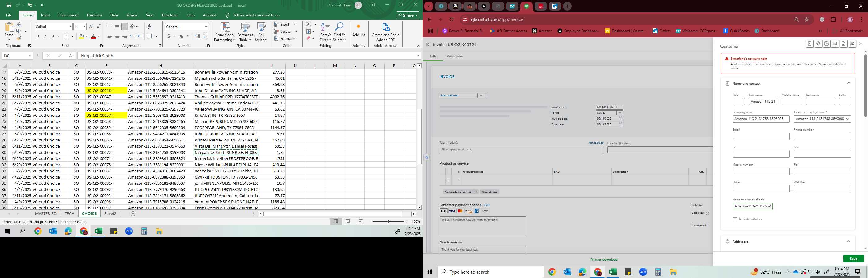Image resolution: width=868 pixels, height=278 pixels.
Task: Open the Data ribbon tab
Action: (114, 15)
